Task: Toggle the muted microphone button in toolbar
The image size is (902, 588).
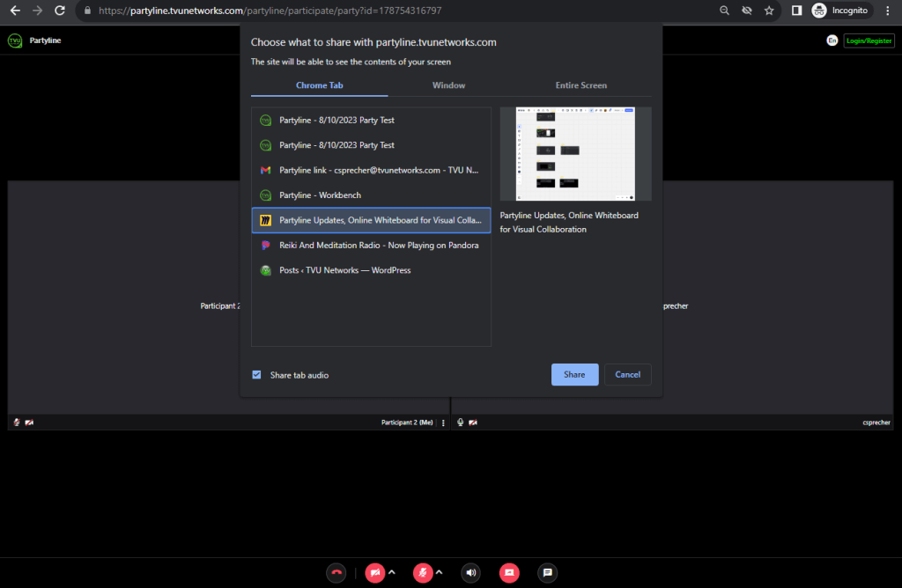Action: 423,572
